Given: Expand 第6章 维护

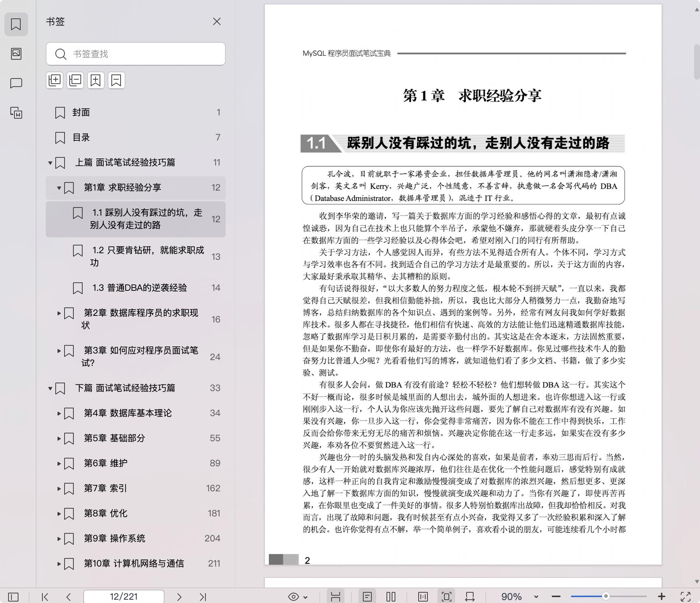Looking at the screenshot, I should tap(59, 463).
